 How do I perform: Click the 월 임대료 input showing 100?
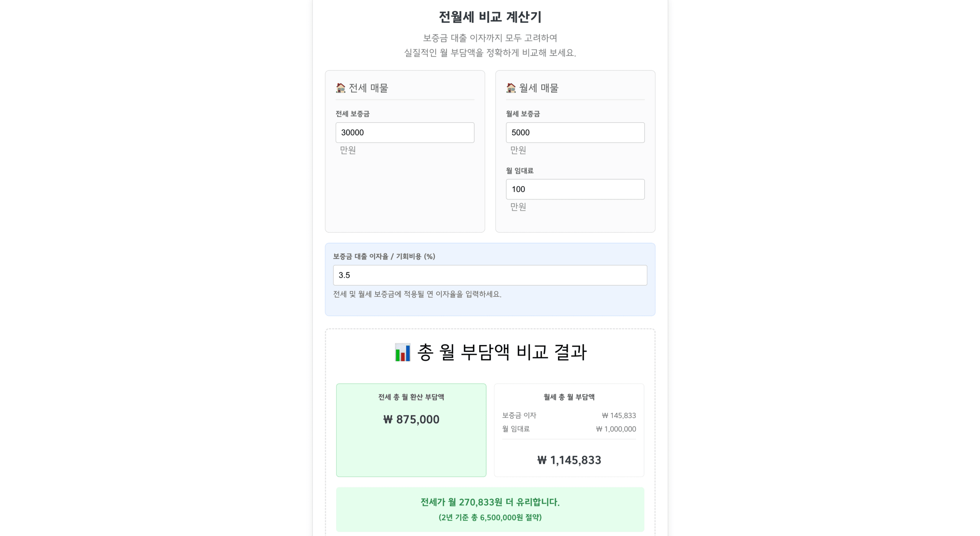coord(575,189)
